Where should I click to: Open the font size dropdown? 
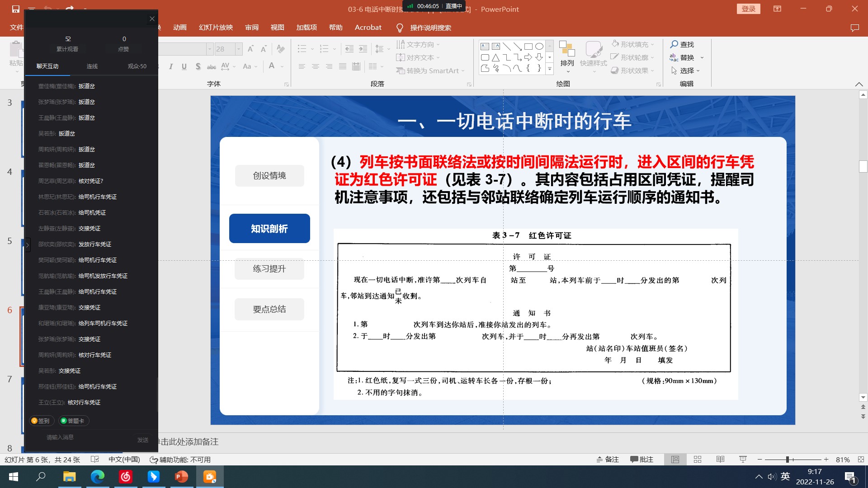(x=239, y=49)
